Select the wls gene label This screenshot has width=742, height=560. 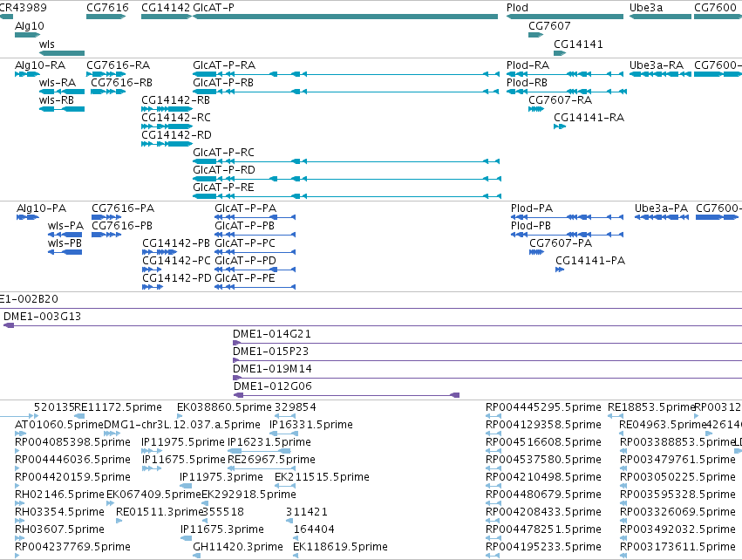pos(47,44)
